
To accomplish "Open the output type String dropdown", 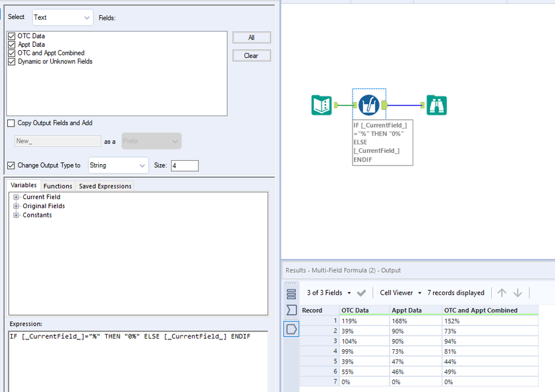I will [x=118, y=165].
